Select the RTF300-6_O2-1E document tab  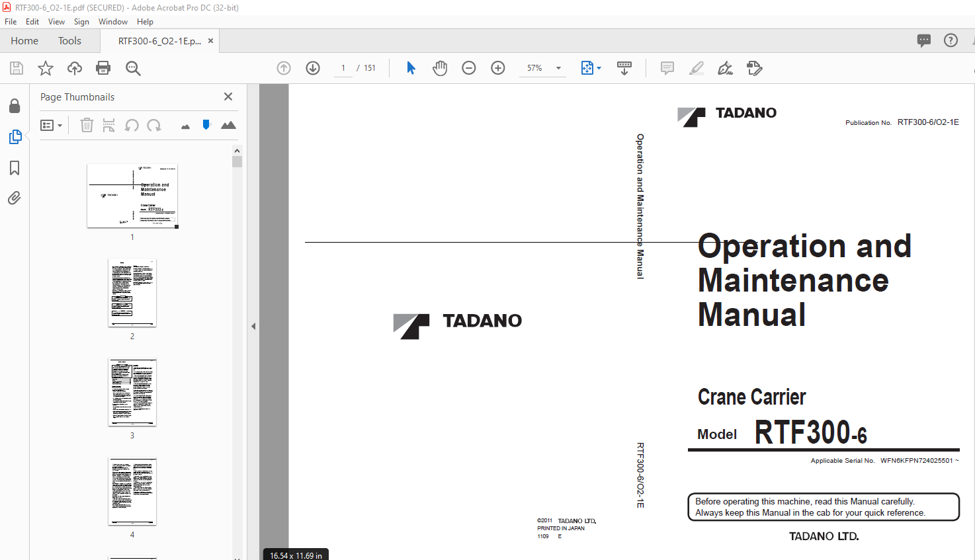pos(159,40)
